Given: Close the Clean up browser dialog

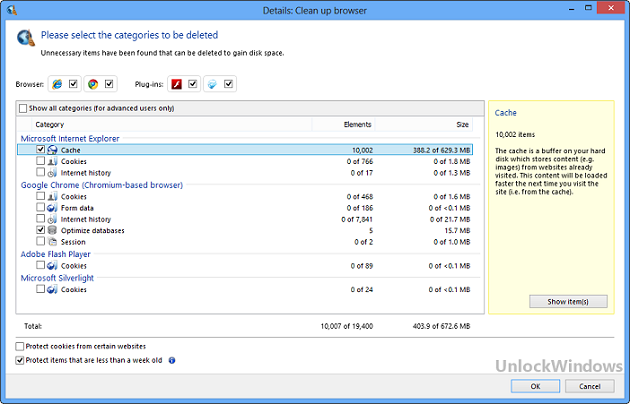Looking at the screenshot, I should tap(611, 8).
